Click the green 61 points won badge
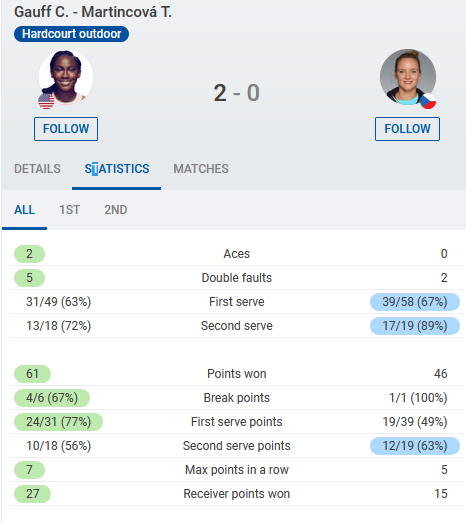This screenshot has height=524, width=466. point(32,374)
